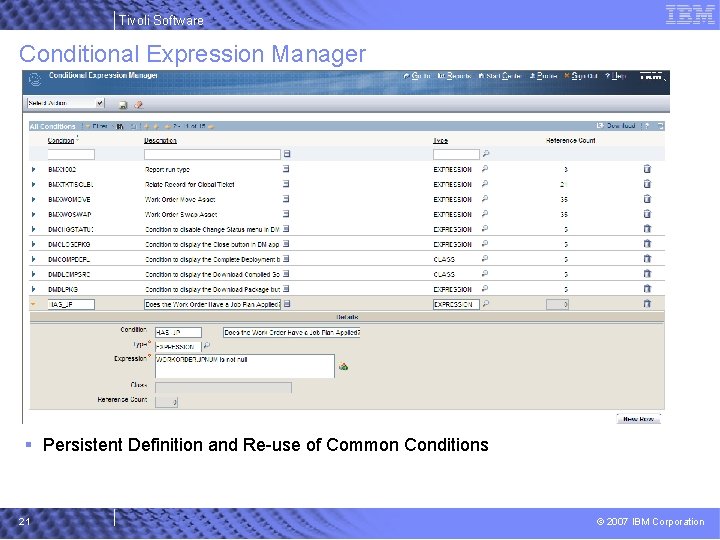The height and width of the screenshot is (540, 720).
Task: Open the Go To menu
Action: point(416,76)
